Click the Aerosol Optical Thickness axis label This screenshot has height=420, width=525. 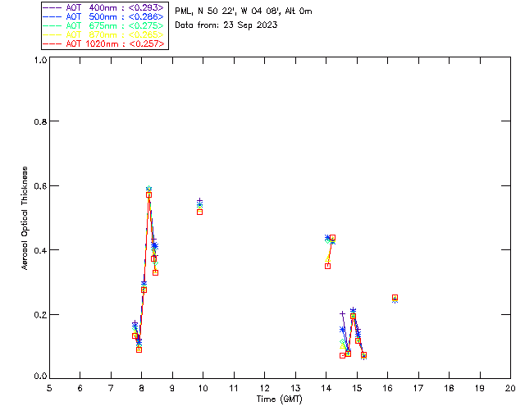coord(25,218)
